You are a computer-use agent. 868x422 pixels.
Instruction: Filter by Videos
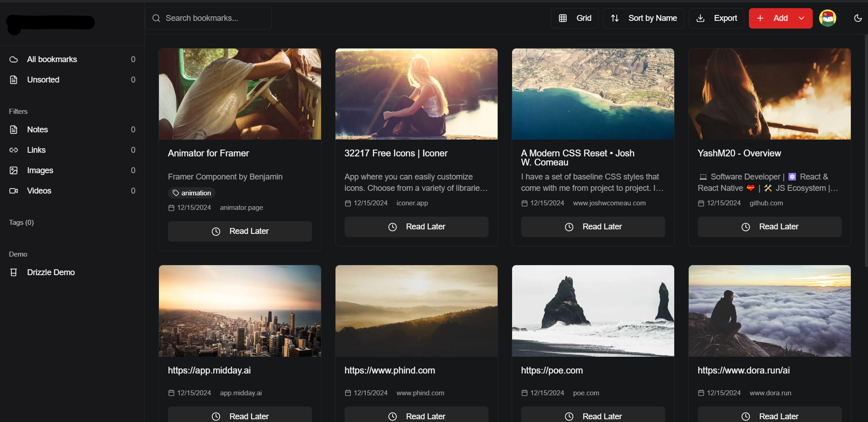click(x=72, y=191)
